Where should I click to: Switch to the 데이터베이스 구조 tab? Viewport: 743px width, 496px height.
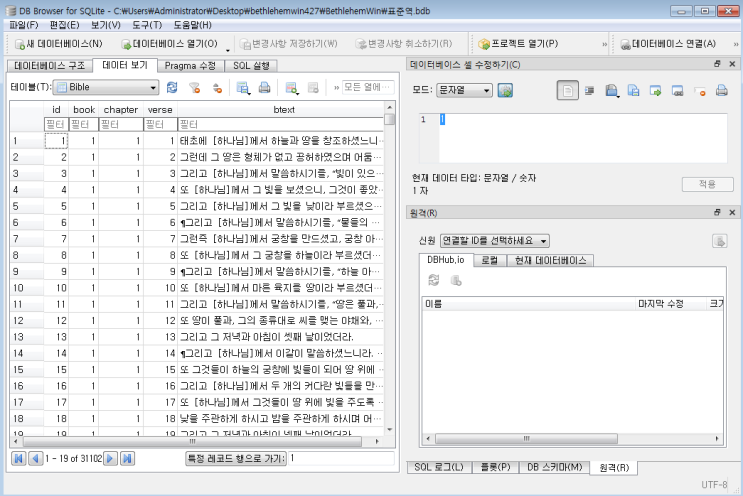(50, 65)
